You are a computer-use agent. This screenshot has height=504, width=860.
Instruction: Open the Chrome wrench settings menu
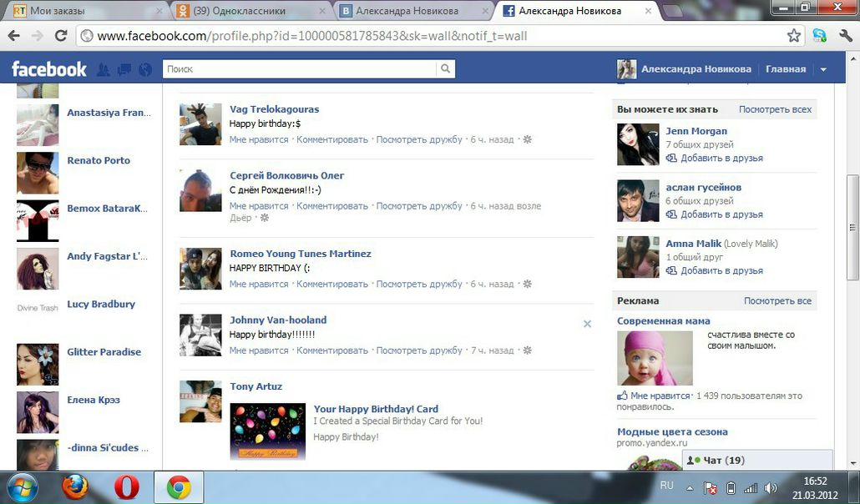tap(844, 36)
